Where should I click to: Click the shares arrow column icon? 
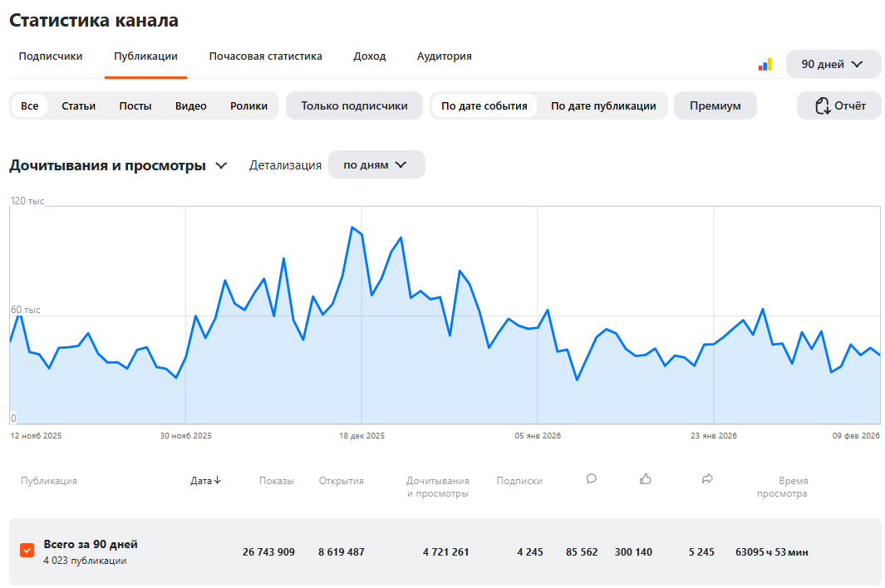click(707, 478)
